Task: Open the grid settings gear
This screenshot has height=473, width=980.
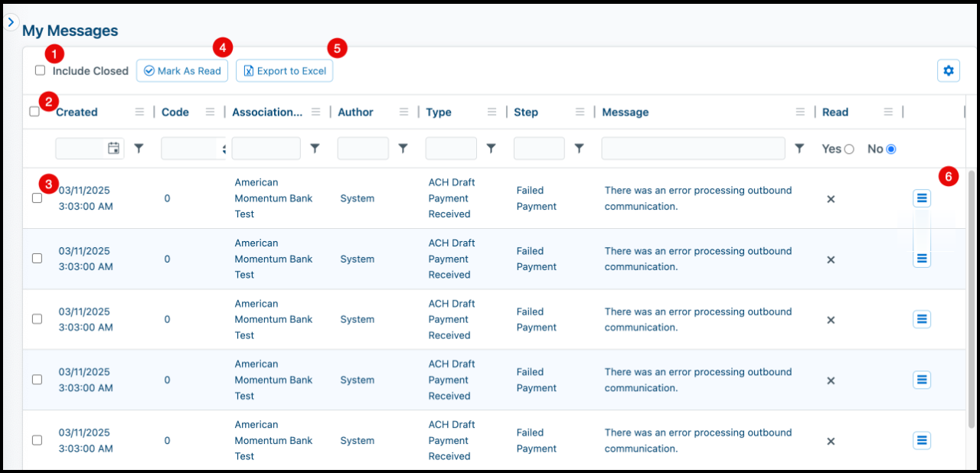Action: point(949,70)
